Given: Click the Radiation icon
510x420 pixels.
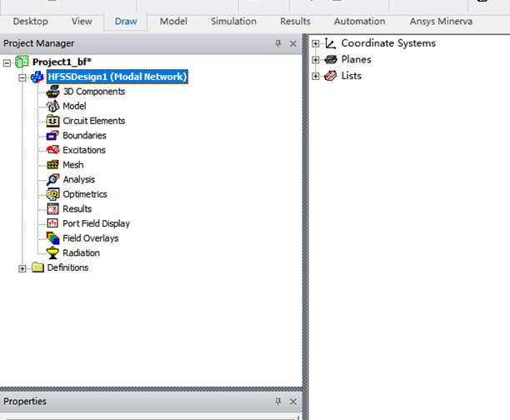Looking at the screenshot, I should 52,252.
